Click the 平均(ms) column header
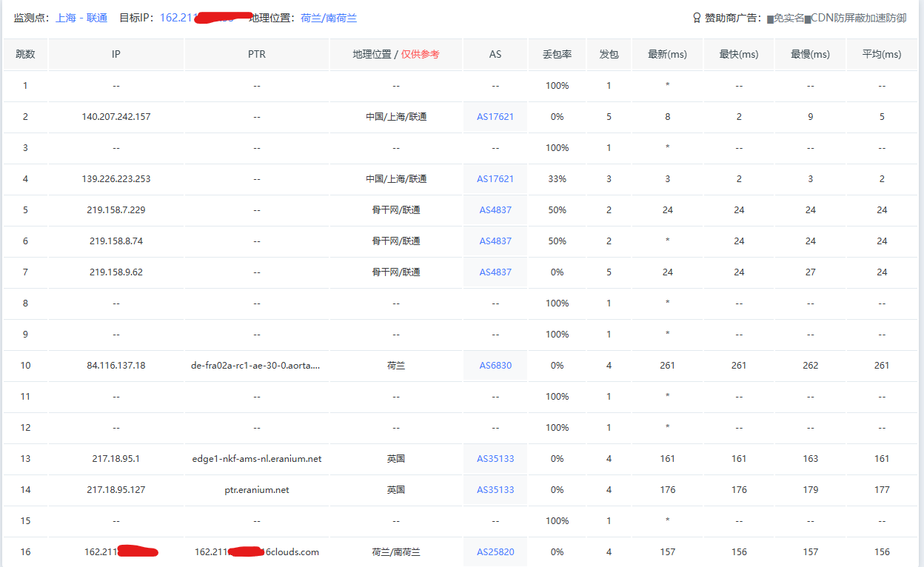This screenshot has height=567, width=924. [882, 55]
